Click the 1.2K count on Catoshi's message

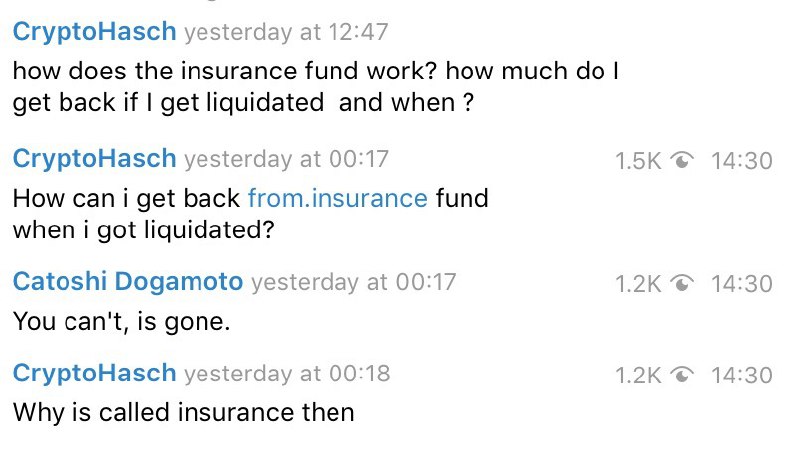coord(638,284)
